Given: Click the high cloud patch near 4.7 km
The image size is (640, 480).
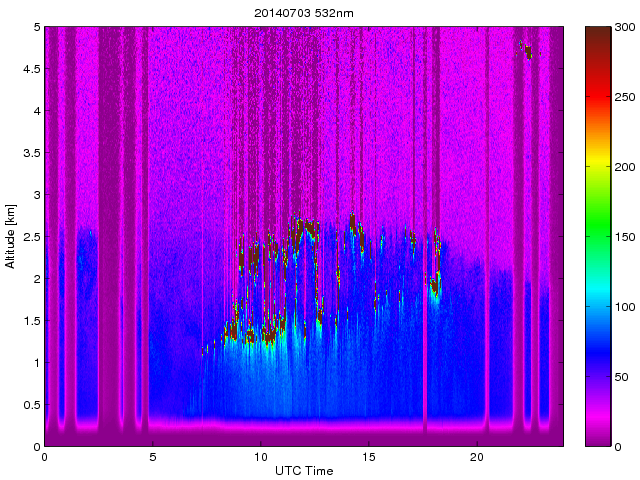Looking at the screenshot, I should point(527,50).
